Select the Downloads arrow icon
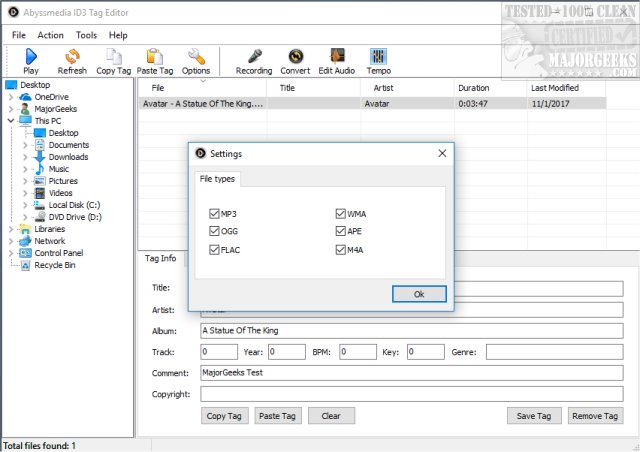Viewport: 640px width, 452px height. coord(40,157)
